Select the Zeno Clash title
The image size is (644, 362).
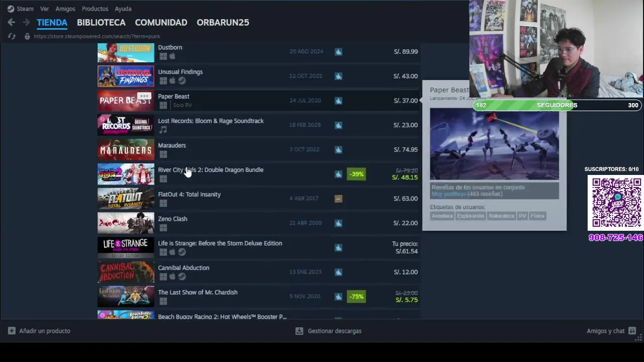coord(173,219)
